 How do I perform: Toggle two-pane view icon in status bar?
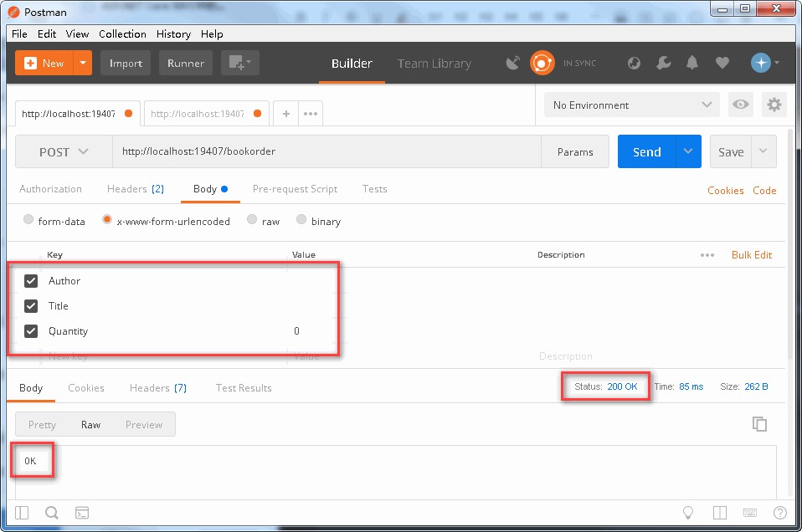[720, 513]
